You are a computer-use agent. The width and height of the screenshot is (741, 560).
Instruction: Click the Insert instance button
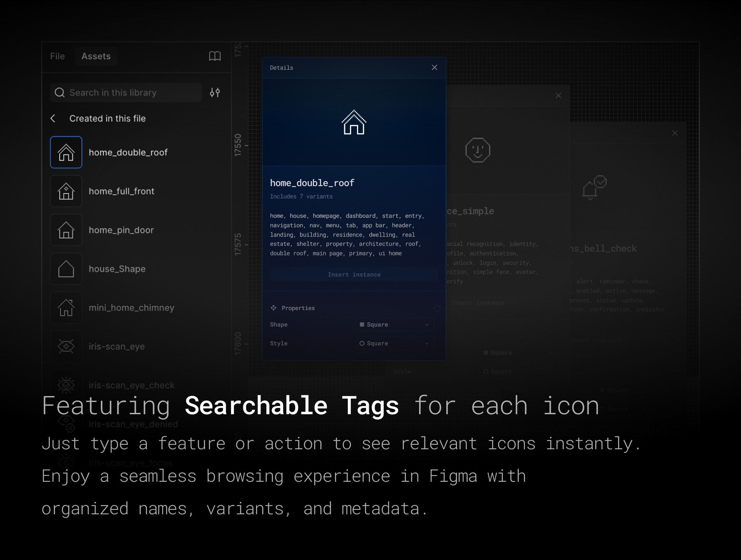pos(354,274)
